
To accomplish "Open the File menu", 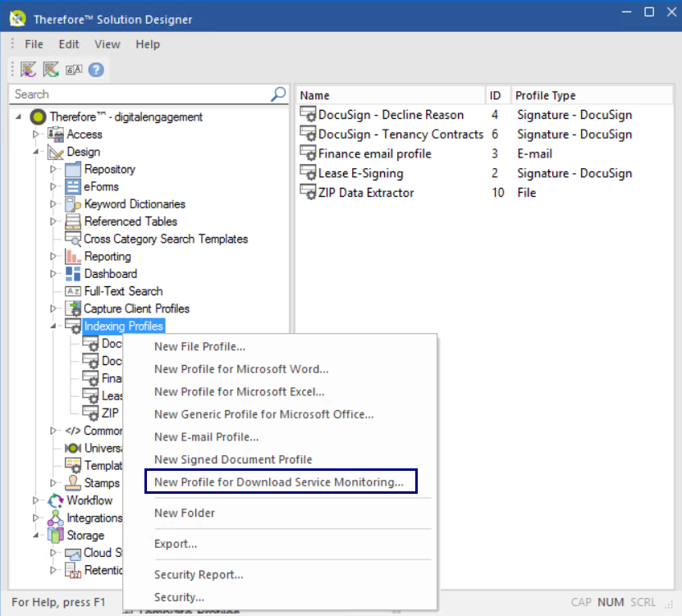I will (x=34, y=44).
